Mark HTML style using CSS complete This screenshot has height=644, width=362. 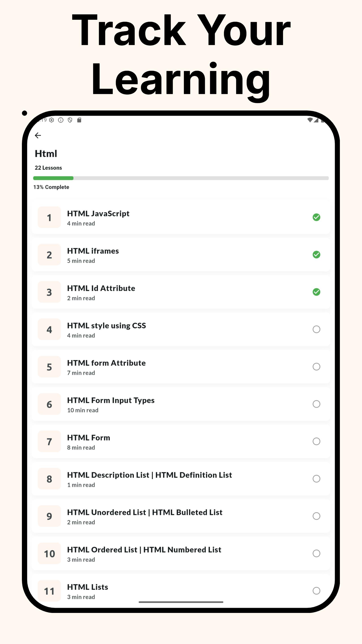click(x=316, y=329)
